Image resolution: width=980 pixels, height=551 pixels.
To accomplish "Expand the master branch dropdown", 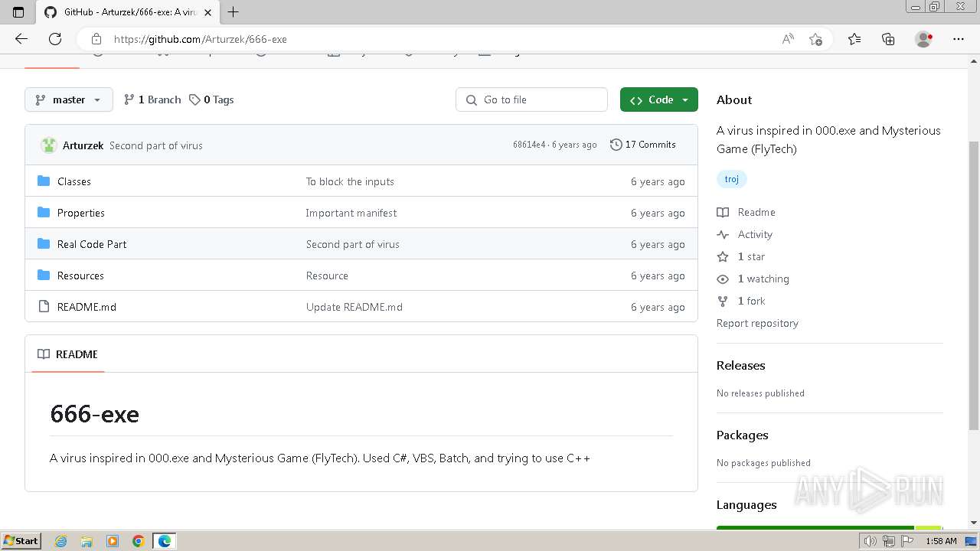I will (69, 99).
